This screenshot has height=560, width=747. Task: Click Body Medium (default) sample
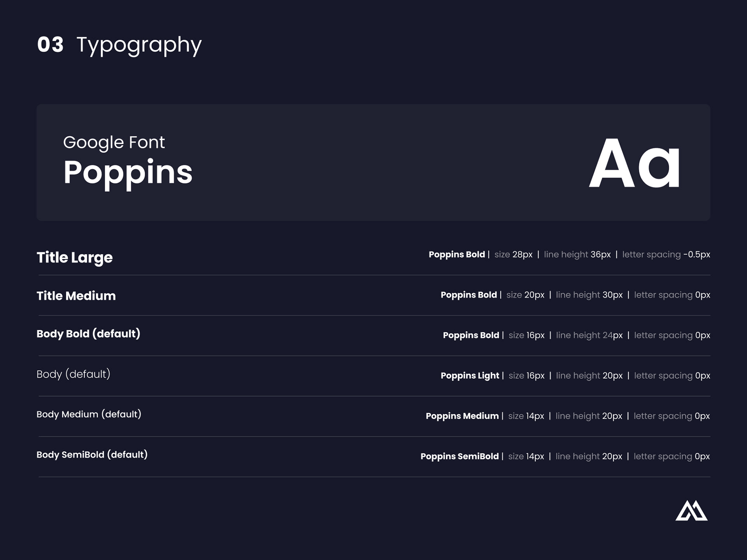89,414
